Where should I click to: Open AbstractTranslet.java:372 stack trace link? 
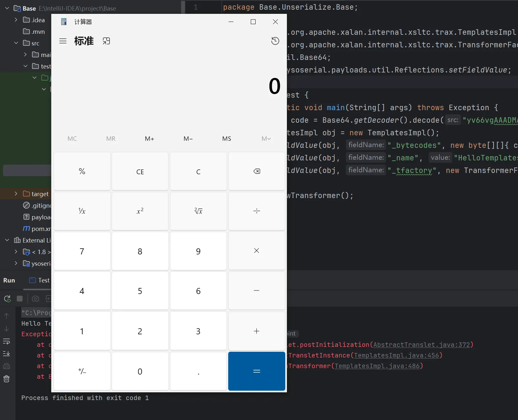click(421, 345)
